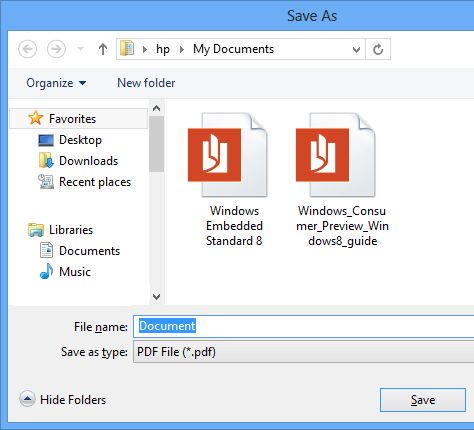Viewport: 474px width, 430px height.
Task: Open the recent locations dropdown arrow
Action: click(x=80, y=49)
